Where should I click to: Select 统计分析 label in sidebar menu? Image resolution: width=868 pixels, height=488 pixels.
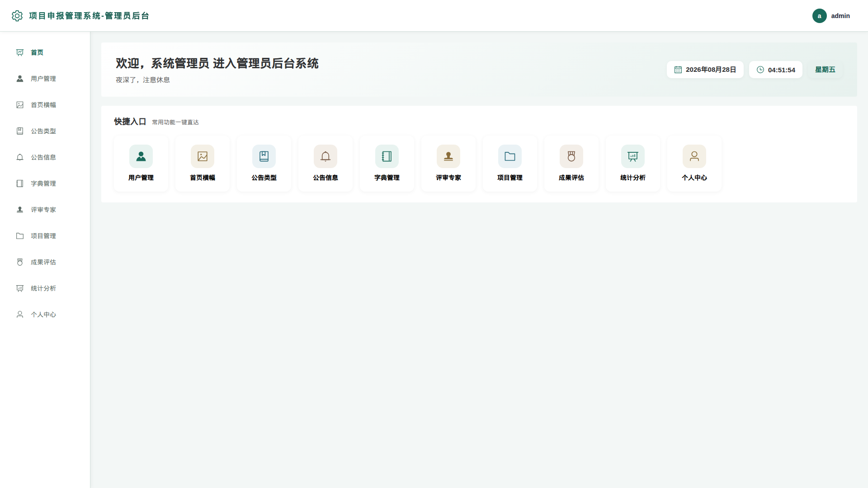(43, 288)
